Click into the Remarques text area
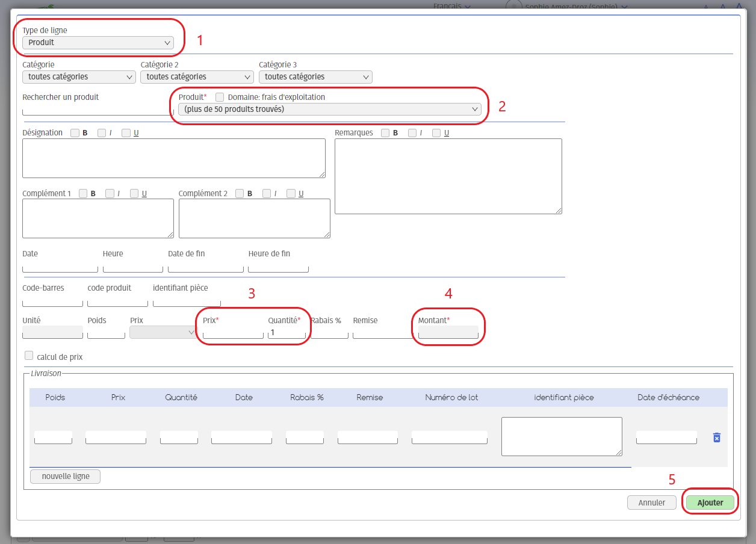756x544 pixels. pyautogui.click(x=448, y=176)
